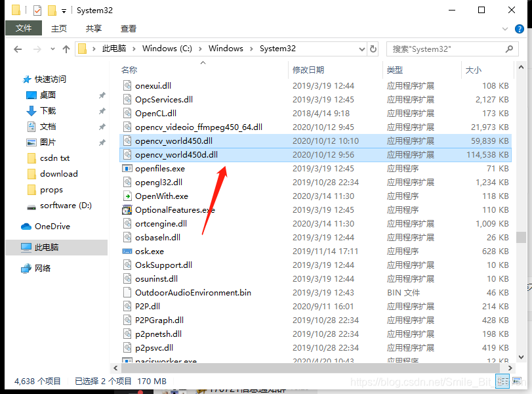
Task: Switch to details view icon in status bar
Action: pyautogui.click(x=502, y=381)
